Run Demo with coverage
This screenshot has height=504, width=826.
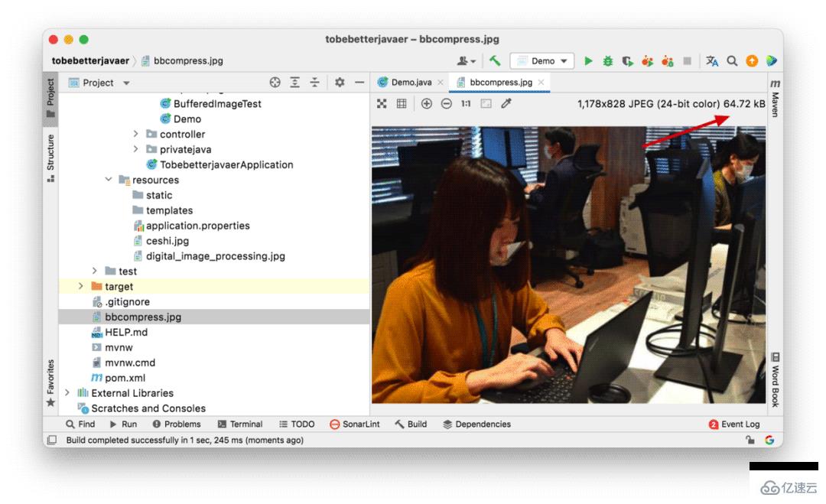pos(627,61)
